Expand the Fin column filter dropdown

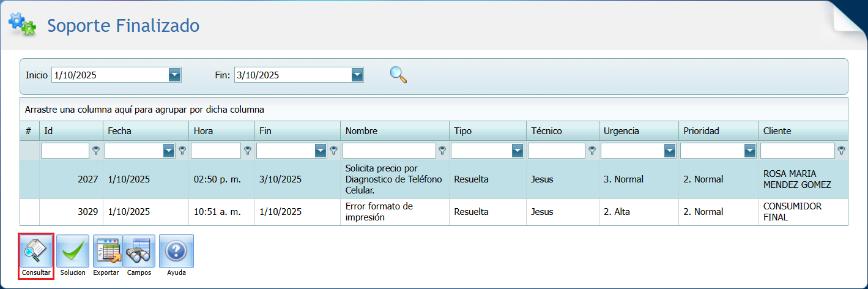point(321,151)
